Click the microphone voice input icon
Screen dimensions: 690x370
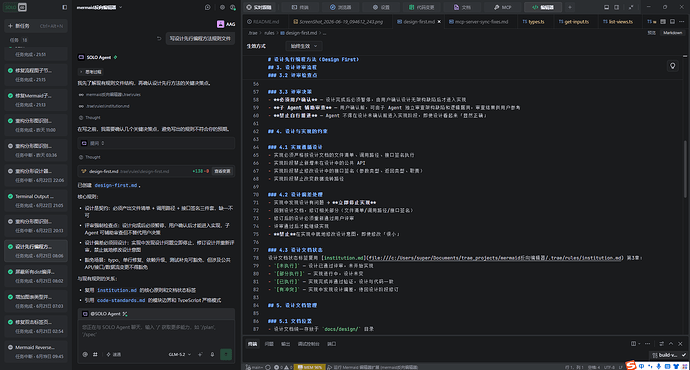(x=212, y=355)
